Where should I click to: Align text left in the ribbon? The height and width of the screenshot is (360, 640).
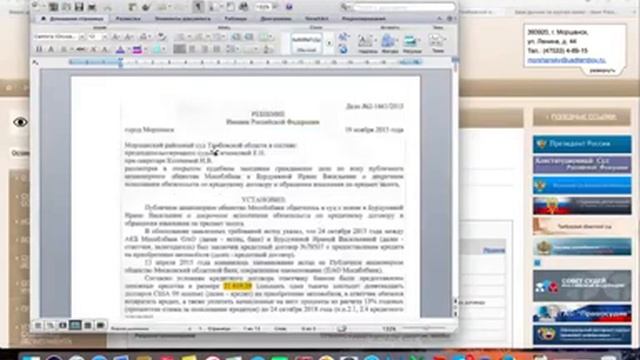click(x=180, y=49)
